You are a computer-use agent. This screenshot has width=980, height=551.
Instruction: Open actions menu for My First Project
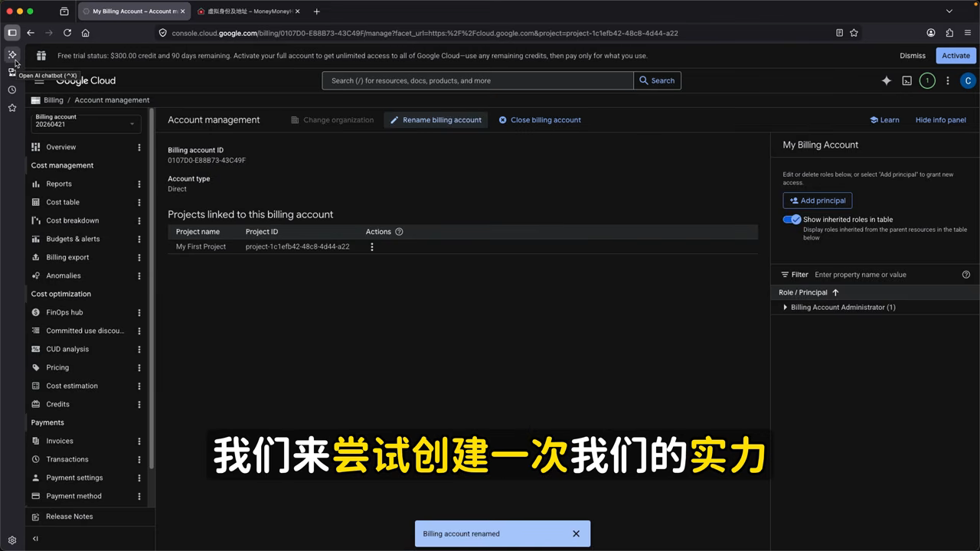pyautogui.click(x=372, y=246)
